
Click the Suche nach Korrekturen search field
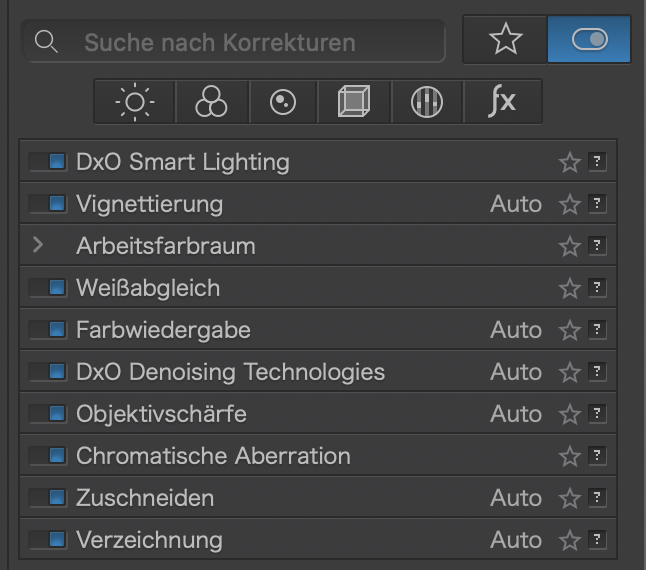pos(234,42)
